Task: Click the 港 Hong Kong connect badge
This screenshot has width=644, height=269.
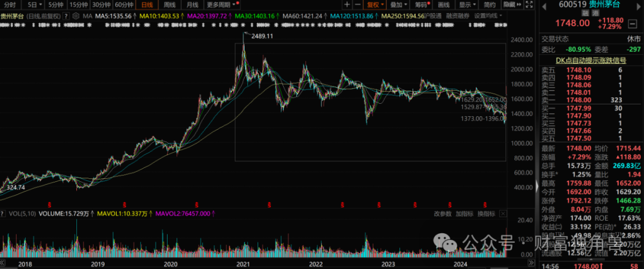Action: click(x=596, y=14)
